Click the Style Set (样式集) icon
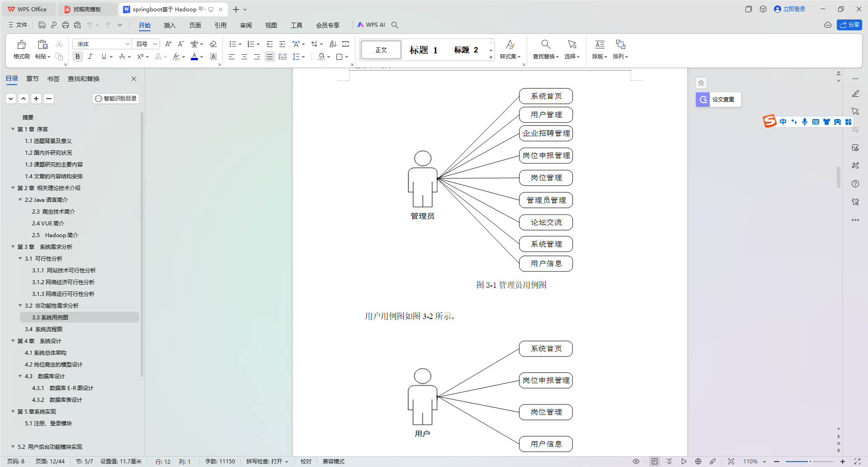 [510, 44]
